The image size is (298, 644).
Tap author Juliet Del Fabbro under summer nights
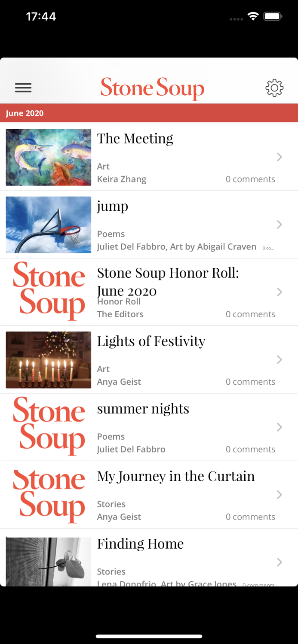(131, 449)
